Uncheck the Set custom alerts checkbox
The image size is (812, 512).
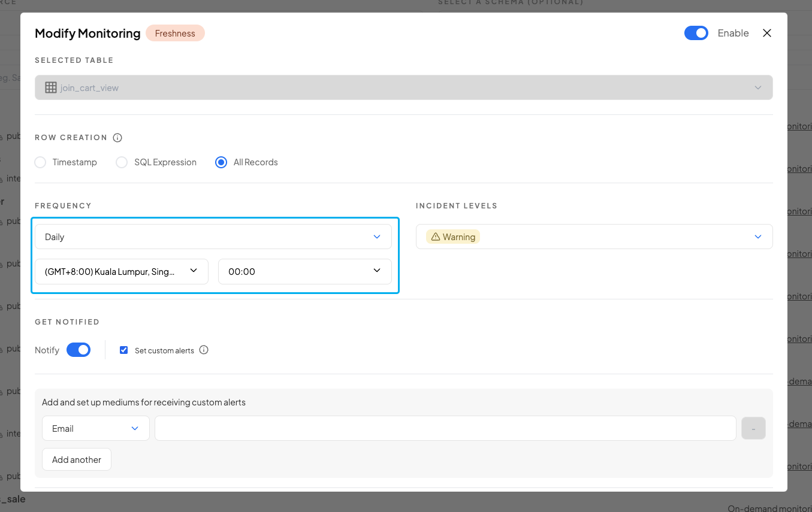pyautogui.click(x=124, y=350)
